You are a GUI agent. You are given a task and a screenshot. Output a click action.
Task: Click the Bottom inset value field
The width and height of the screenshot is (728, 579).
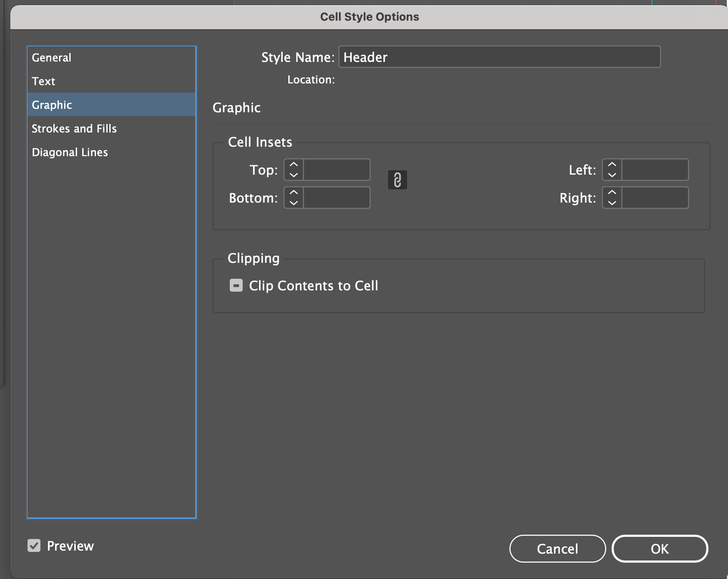(x=336, y=197)
